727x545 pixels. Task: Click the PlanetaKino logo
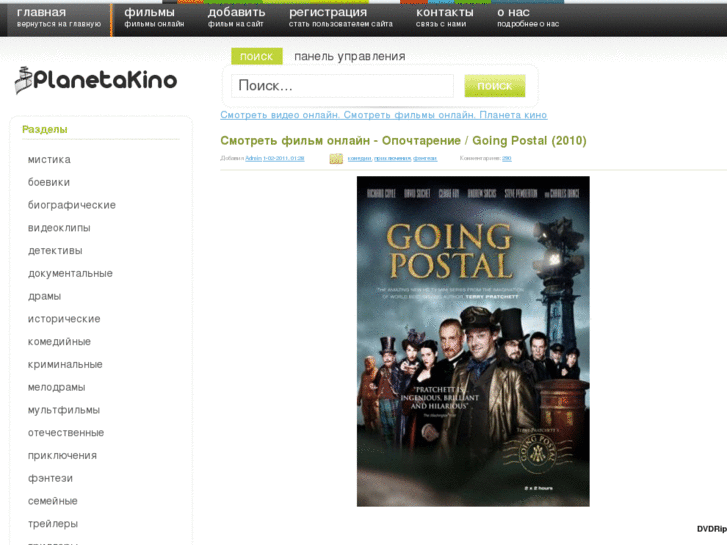96,80
